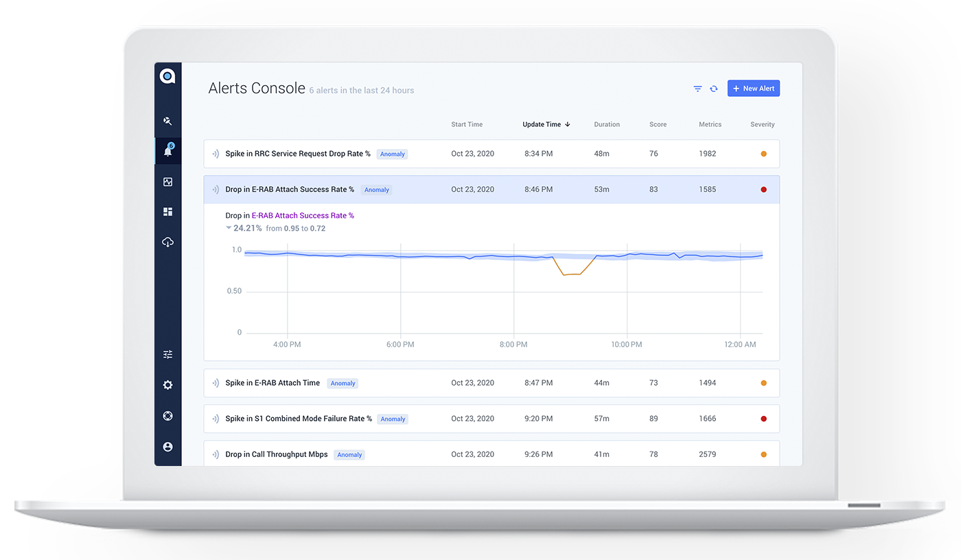Click the New Alert button
The width and height of the screenshot is (961, 560).
[753, 89]
